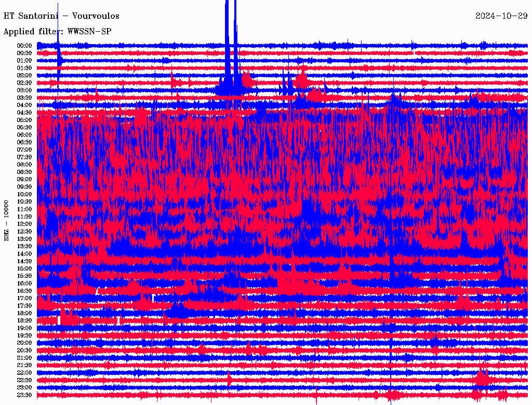Select the 01:00 time label

(24, 60)
